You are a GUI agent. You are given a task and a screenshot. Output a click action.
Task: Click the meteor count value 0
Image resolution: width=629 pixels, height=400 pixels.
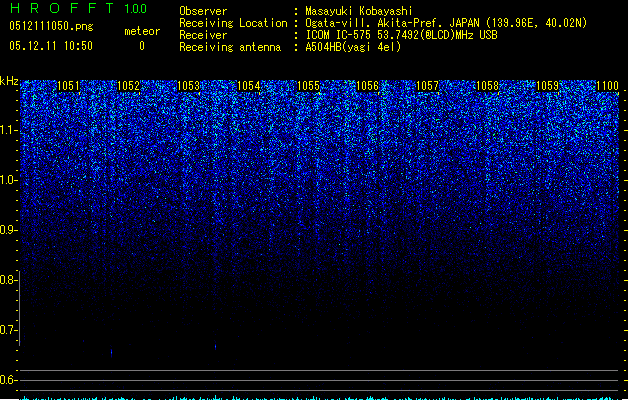click(x=142, y=46)
